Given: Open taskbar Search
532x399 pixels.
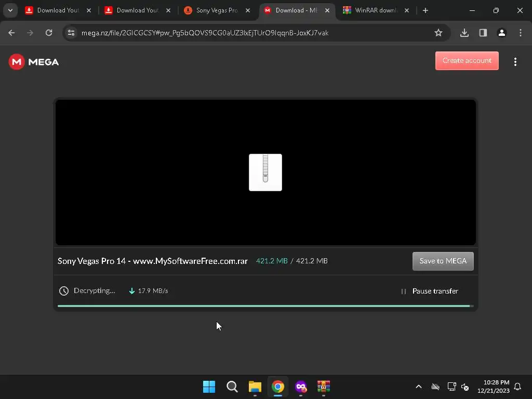Looking at the screenshot, I should tap(232, 387).
